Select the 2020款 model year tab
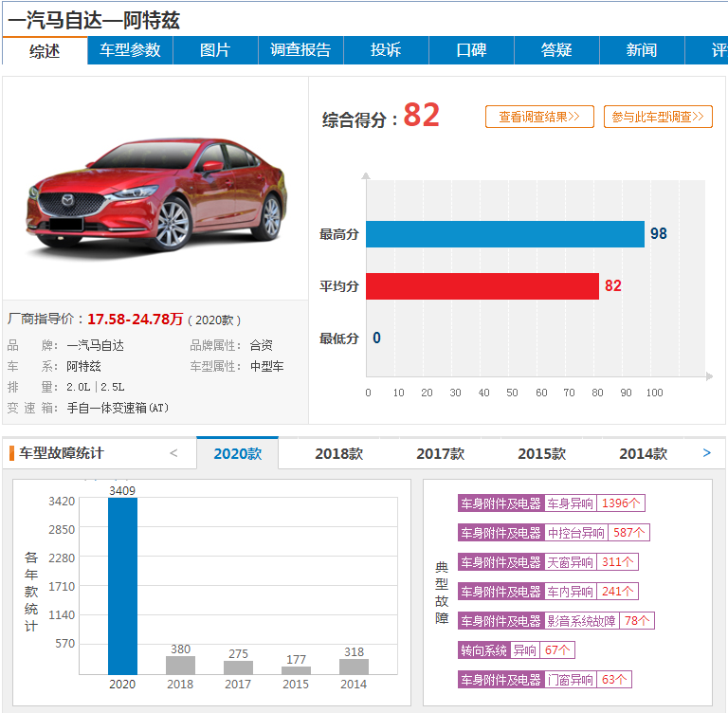Viewport: 728px width, 713px height. [x=238, y=453]
